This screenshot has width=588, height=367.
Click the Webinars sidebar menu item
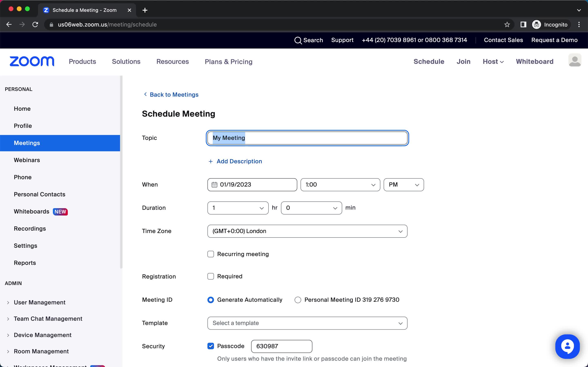pos(27,160)
